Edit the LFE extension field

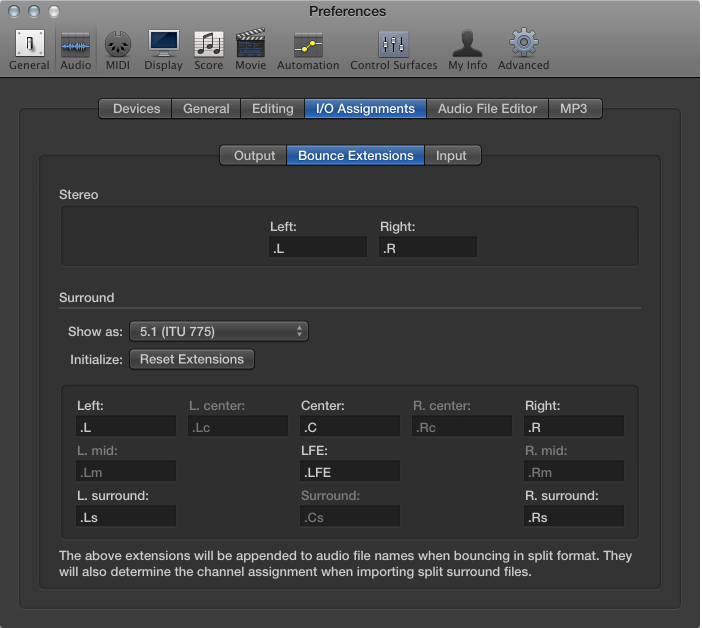click(350, 472)
